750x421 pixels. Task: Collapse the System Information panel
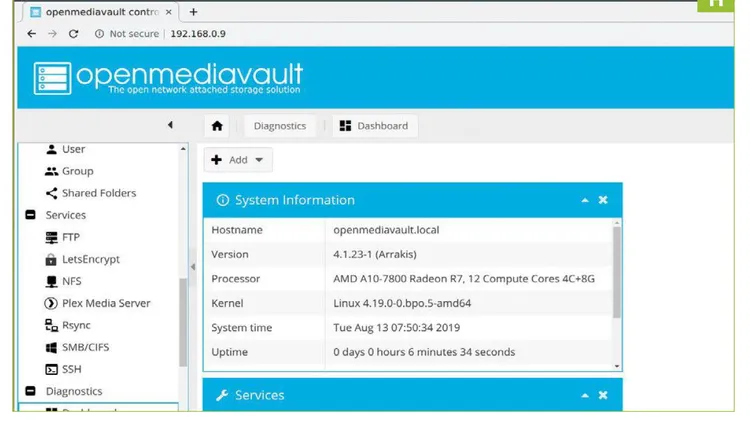(x=585, y=200)
